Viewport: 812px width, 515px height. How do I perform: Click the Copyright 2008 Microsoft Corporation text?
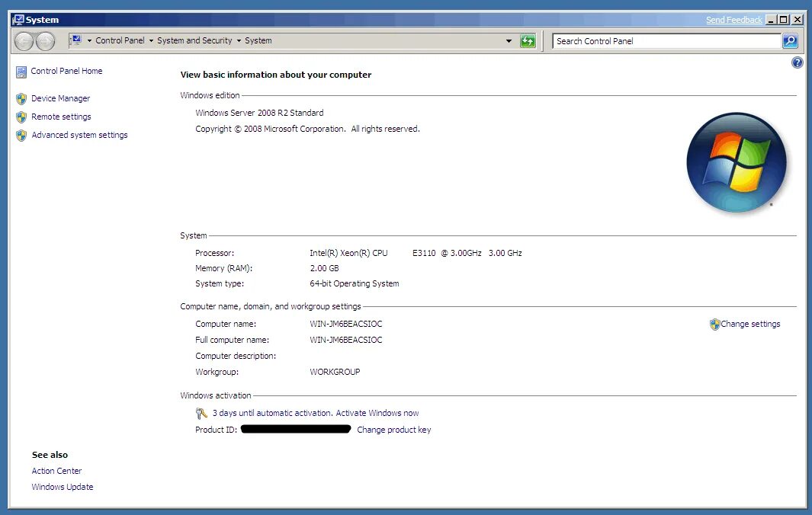[307, 129]
